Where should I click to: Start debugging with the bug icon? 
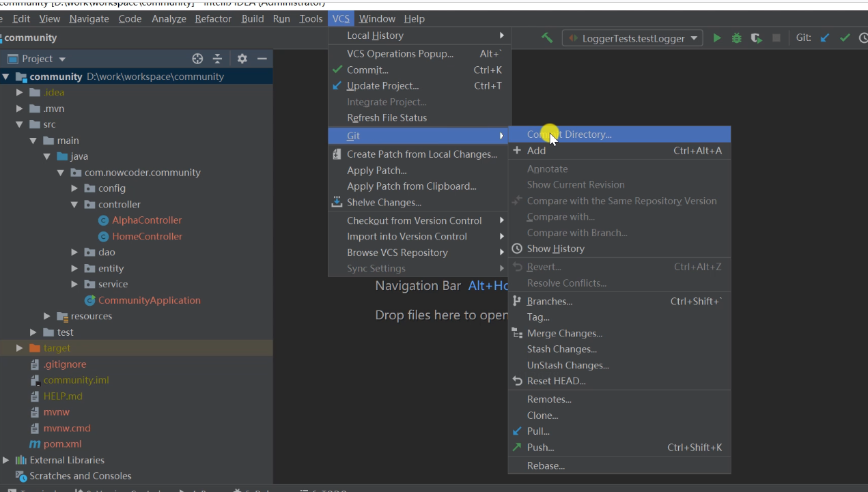[736, 38]
